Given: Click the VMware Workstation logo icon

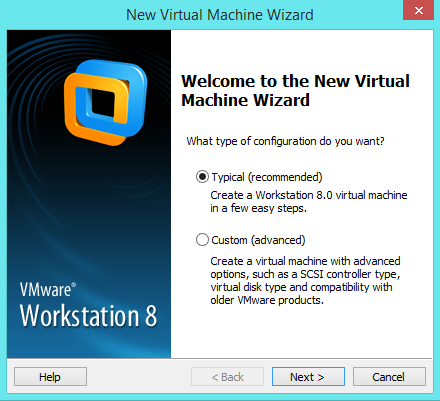Looking at the screenshot, I should pyautogui.click(x=105, y=103).
